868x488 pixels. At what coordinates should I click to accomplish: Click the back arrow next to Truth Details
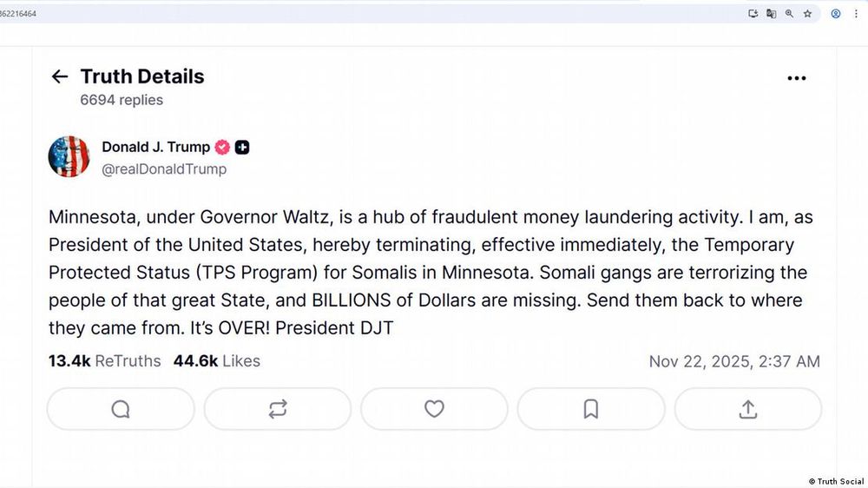point(59,76)
